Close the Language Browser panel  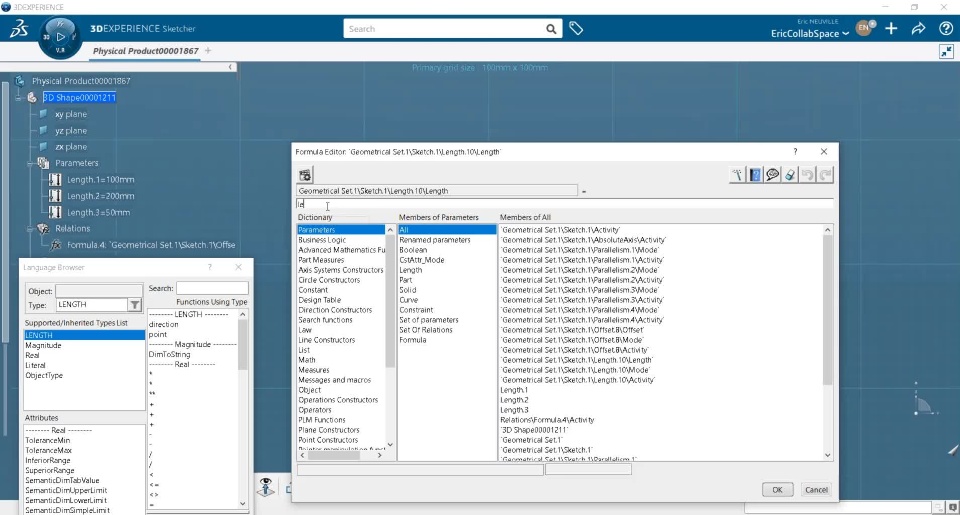coord(238,267)
